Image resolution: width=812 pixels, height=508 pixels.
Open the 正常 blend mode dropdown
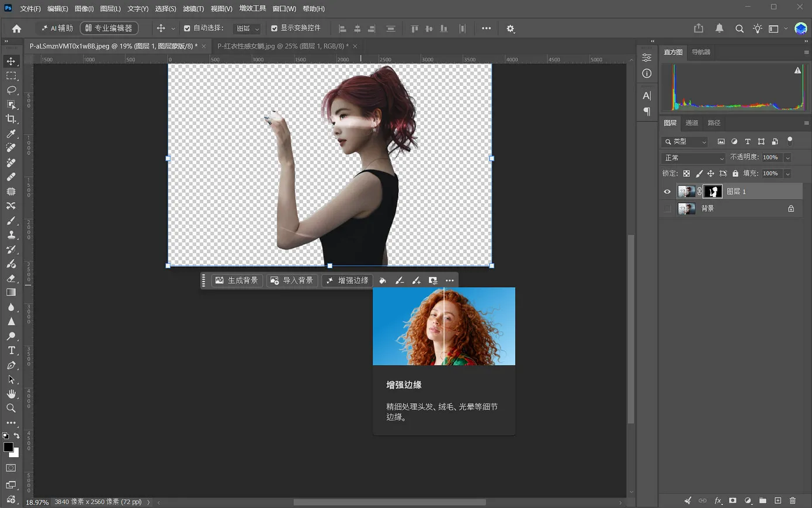[693, 158]
